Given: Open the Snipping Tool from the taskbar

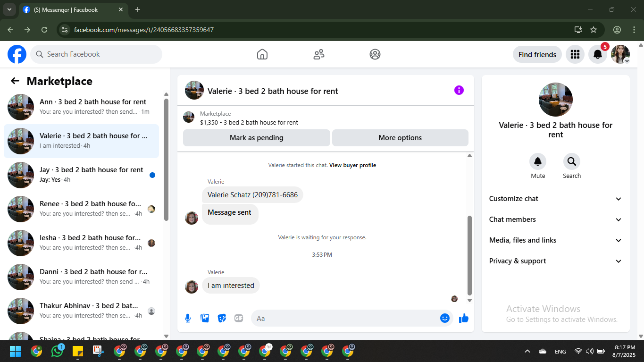Looking at the screenshot, I should point(98,351).
